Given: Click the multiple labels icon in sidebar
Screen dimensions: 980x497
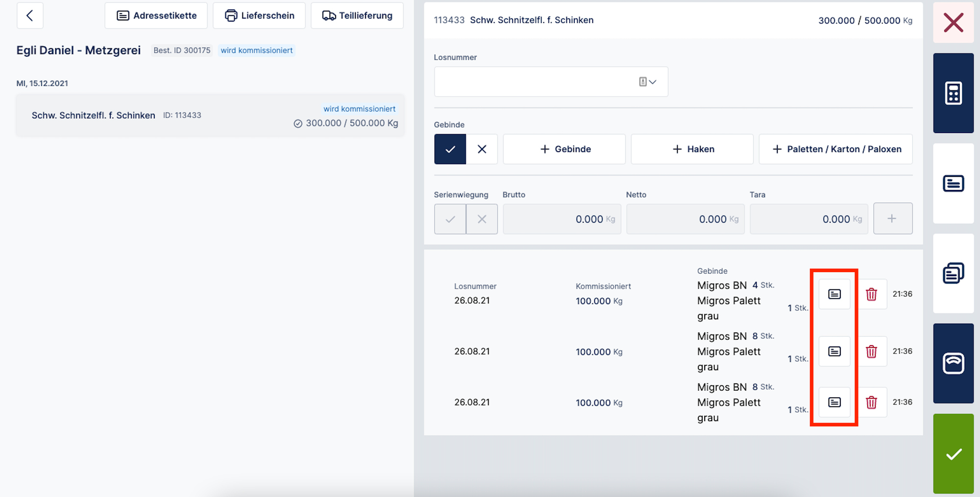Looking at the screenshot, I should click(953, 273).
